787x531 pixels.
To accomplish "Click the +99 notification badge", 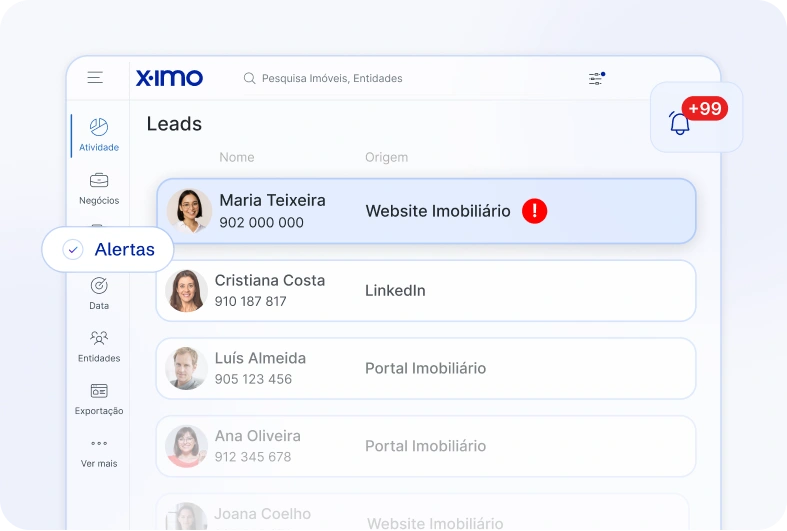I will 705,108.
